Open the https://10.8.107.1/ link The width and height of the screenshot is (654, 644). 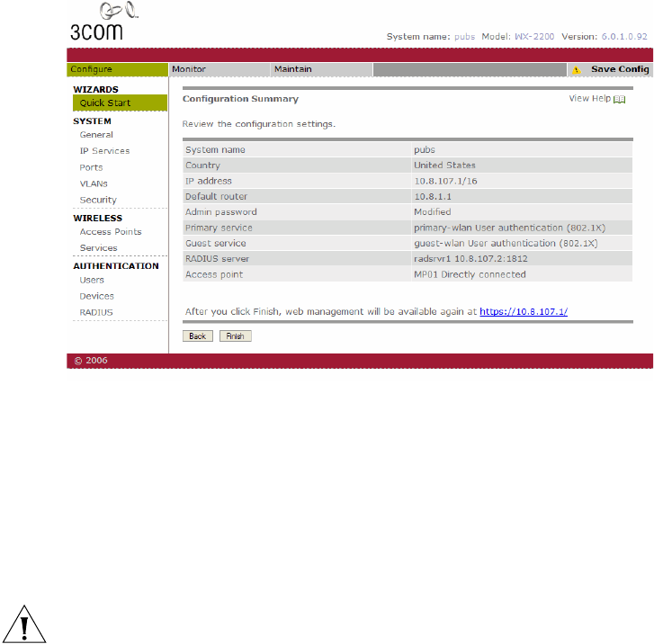click(x=524, y=311)
